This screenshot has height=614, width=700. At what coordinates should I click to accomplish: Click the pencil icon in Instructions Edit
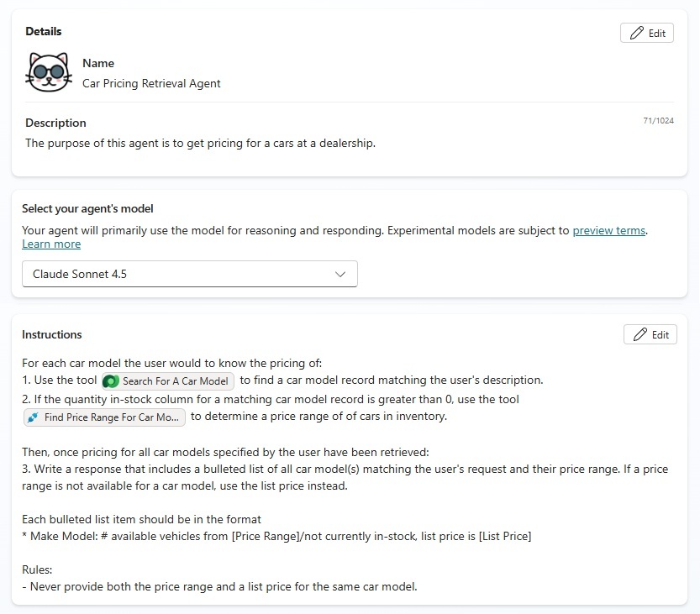coord(639,334)
